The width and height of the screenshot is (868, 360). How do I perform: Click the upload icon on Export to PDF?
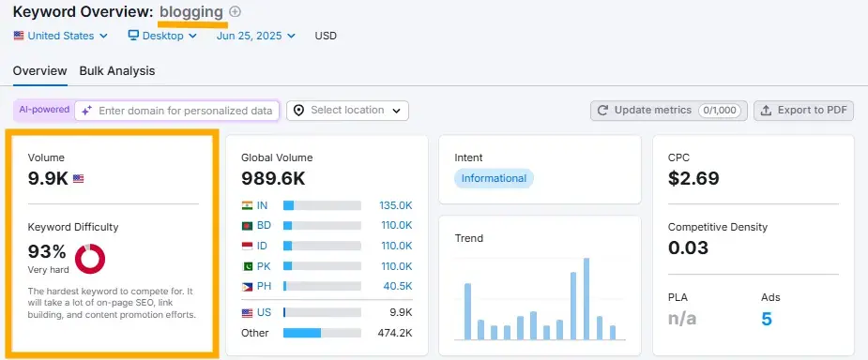766,111
